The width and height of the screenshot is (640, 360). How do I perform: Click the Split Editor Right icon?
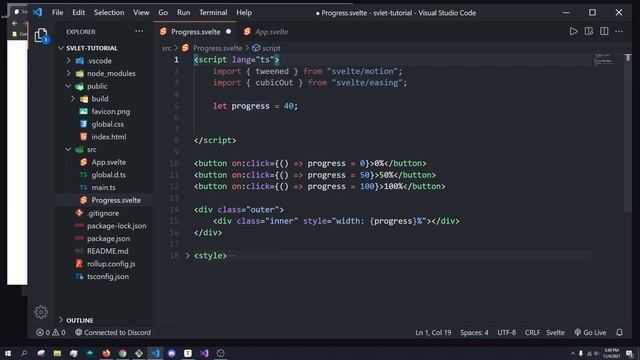604,31
